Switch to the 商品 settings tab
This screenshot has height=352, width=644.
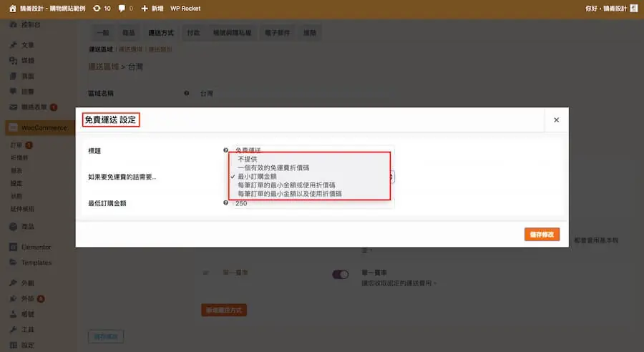129,32
